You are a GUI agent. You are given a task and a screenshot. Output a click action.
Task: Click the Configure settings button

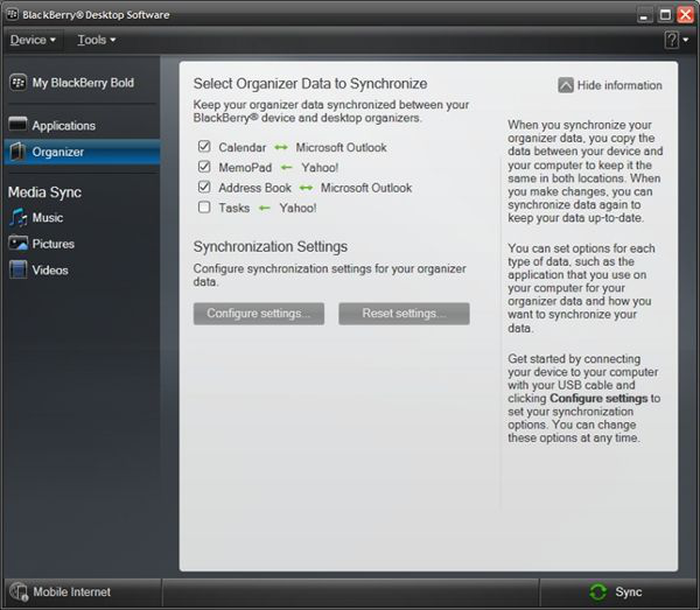[258, 313]
